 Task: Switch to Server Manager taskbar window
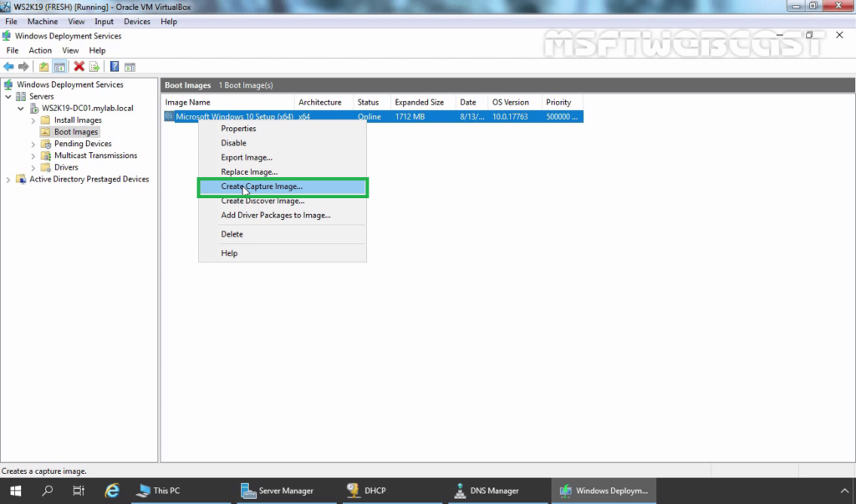[286, 491]
